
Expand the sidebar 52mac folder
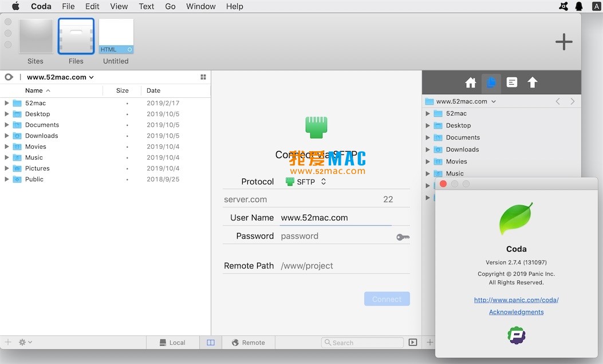point(428,113)
